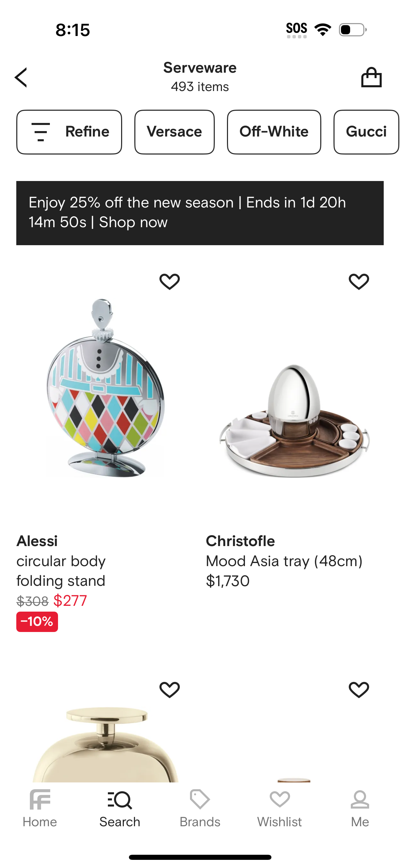The height and width of the screenshot is (868, 400).
Task: Go to the Me profile tab
Action: click(360, 808)
